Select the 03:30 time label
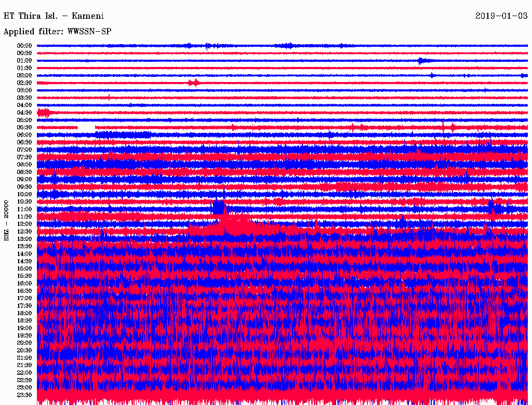The width and height of the screenshot is (532, 405). coord(24,98)
